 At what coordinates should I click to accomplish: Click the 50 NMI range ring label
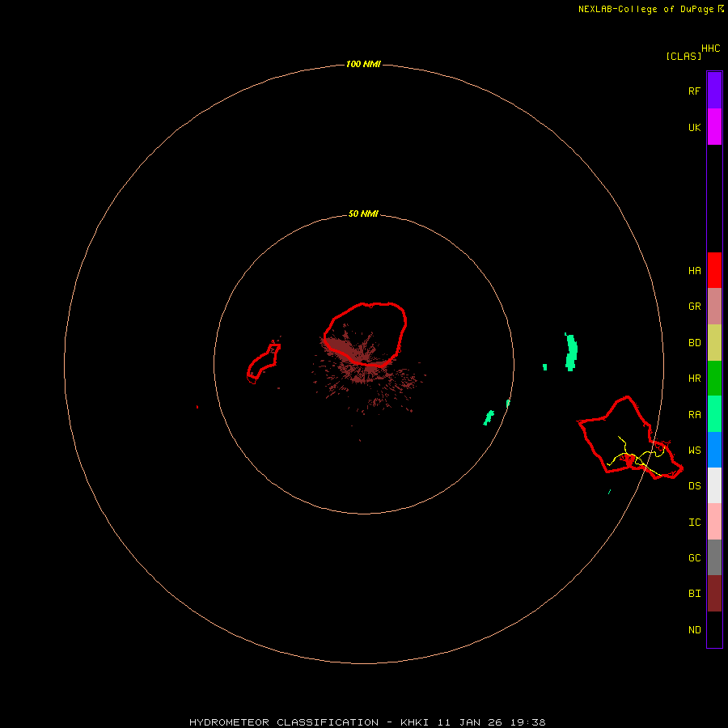click(x=363, y=214)
